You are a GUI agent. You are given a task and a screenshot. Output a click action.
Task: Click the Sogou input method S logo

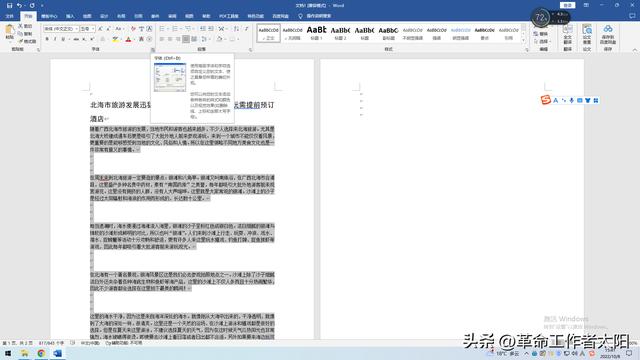pyautogui.click(x=546, y=100)
